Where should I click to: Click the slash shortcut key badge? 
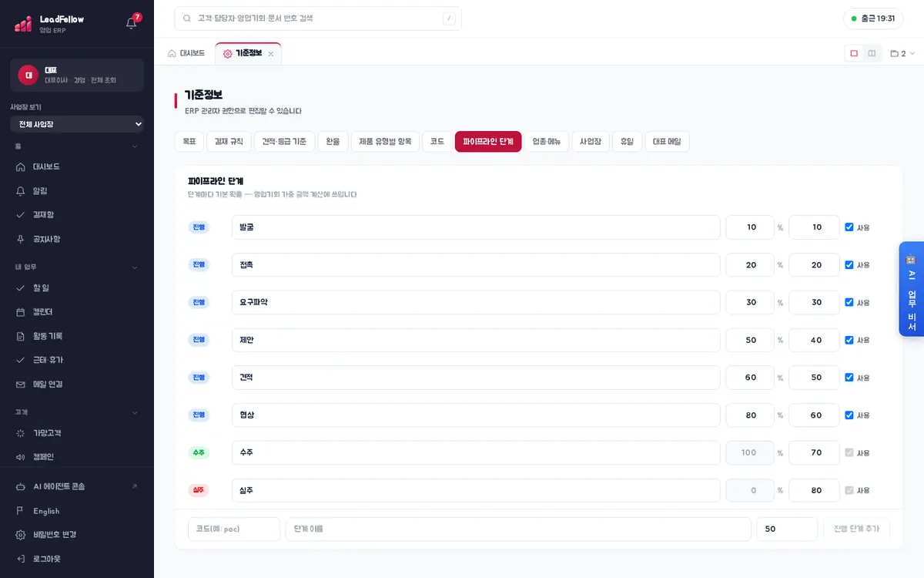(x=449, y=18)
